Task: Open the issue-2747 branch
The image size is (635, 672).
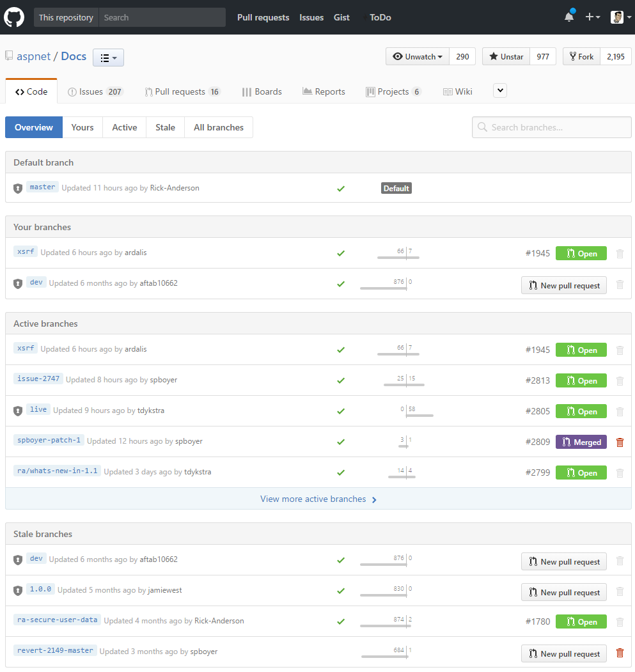Action: click(x=38, y=379)
